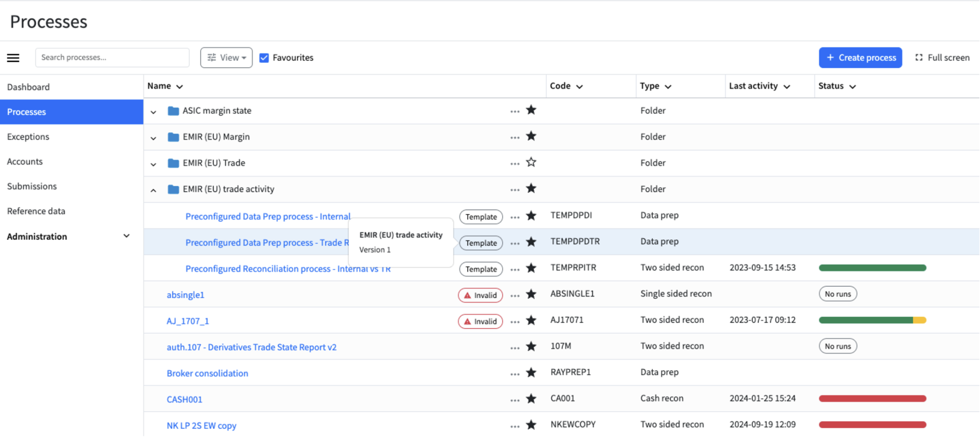
Task: Open the Broker consolidation process
Action: tap(207, 373)
